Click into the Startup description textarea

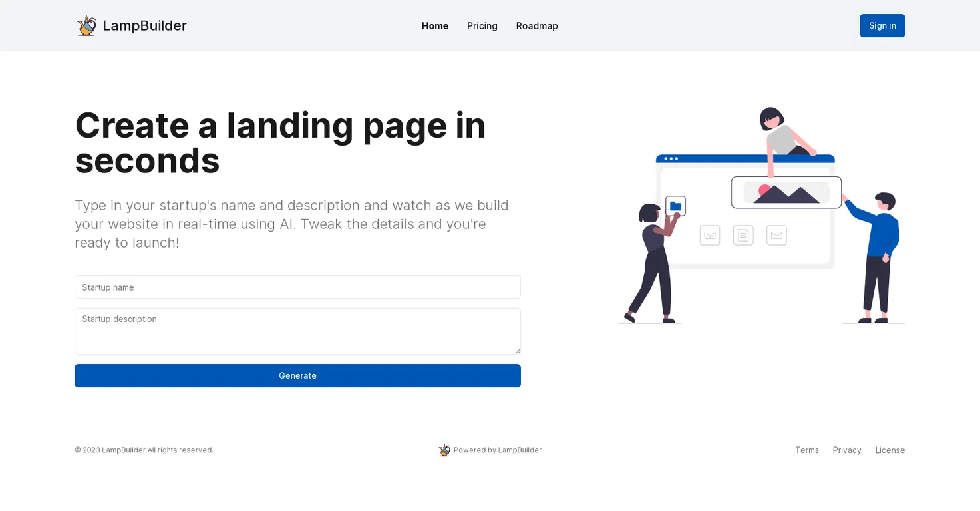(x=297, y=331)
